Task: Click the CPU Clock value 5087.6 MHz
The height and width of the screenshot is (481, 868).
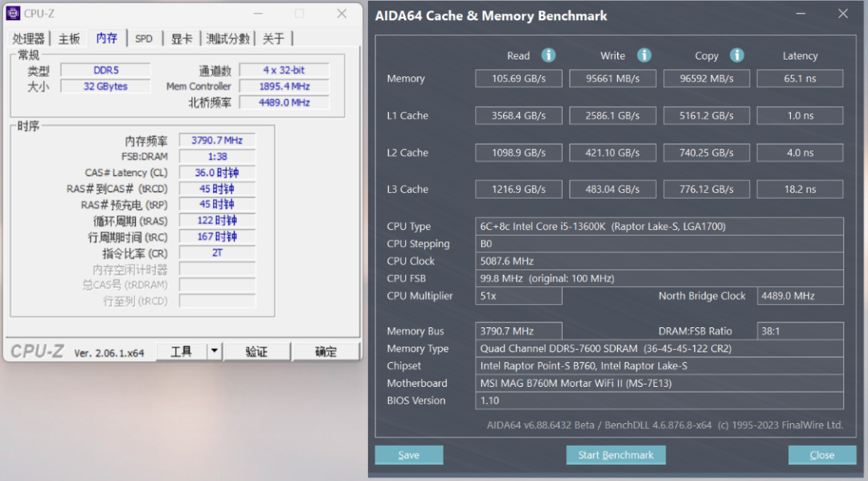Action: 659,261
